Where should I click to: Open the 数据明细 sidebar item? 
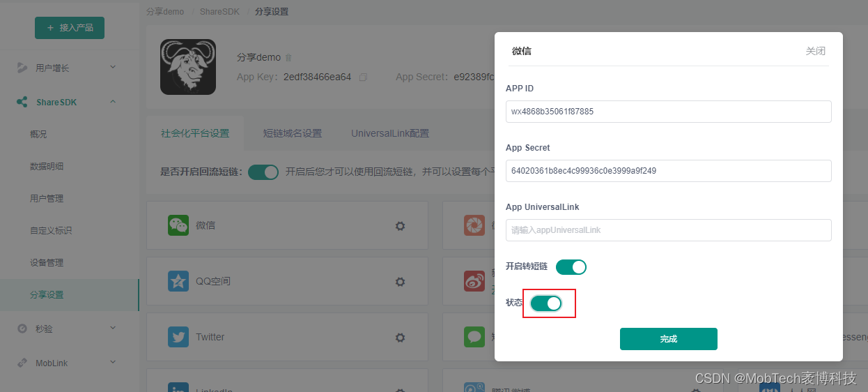47,166
